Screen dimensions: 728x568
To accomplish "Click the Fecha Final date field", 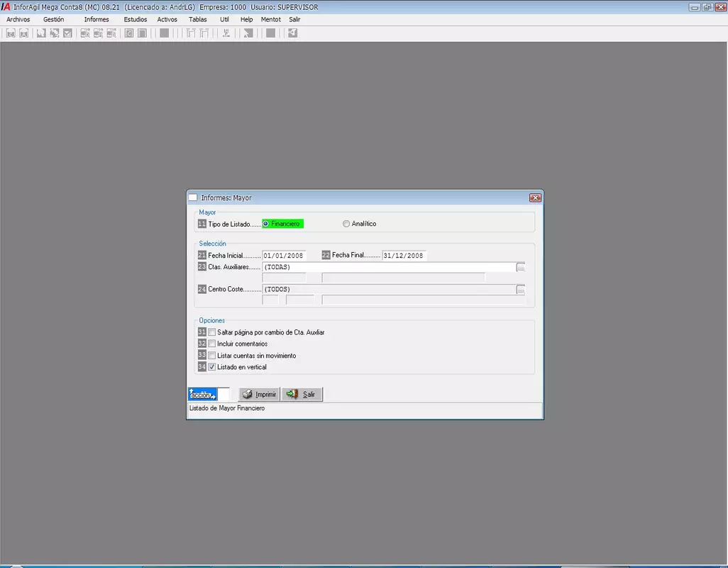I will click(x=404, y=256).
